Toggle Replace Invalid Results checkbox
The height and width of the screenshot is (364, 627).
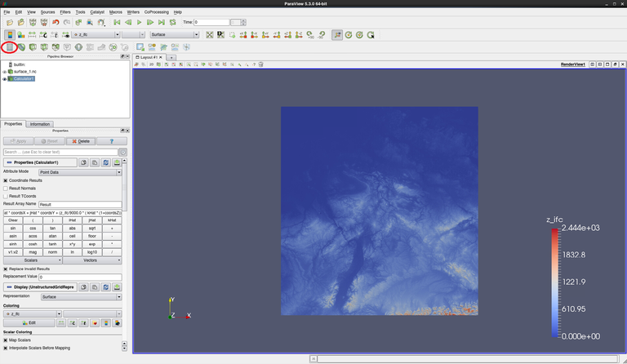pos(6,269)
